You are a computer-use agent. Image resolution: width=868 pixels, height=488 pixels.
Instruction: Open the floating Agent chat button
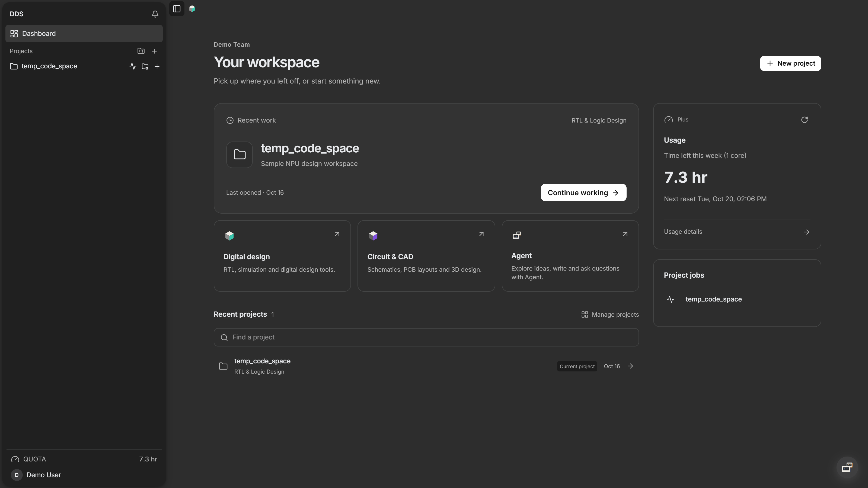pos(847,467)
